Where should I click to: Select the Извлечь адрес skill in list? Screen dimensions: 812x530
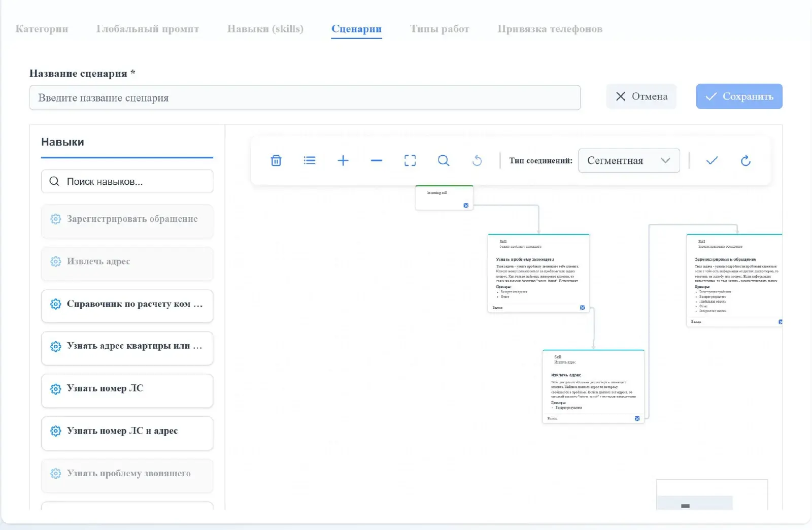pyautogui.click(x=127, y=263)
